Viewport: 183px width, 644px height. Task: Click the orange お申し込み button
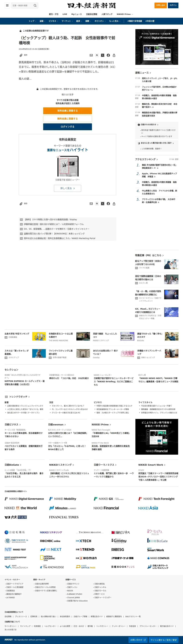click(x=160, y=5)
